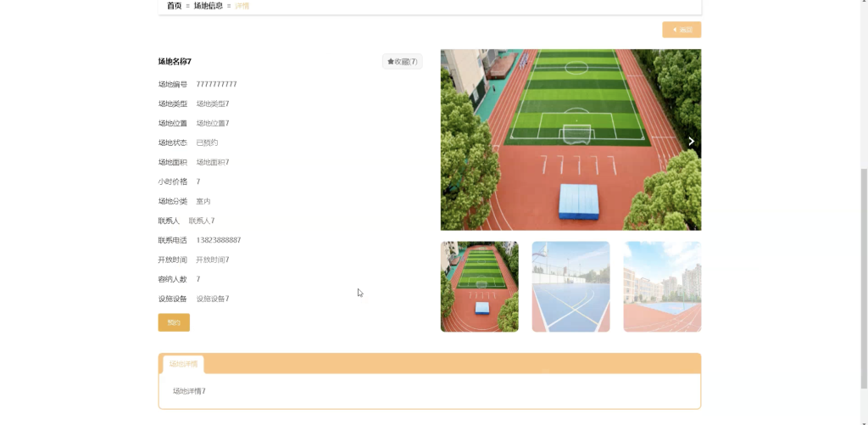
Task: Click the category value 室内
Action: pyautogui.click(x=203, y=201)
